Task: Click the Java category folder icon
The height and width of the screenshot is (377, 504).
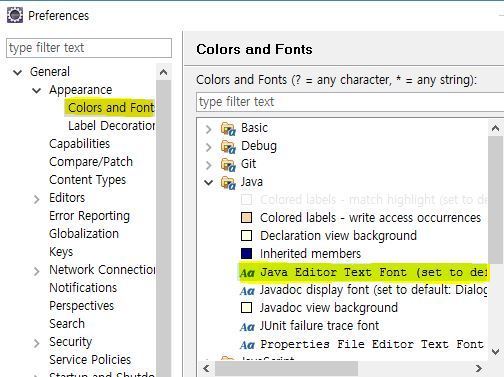Action: click(x=228, y=183)
